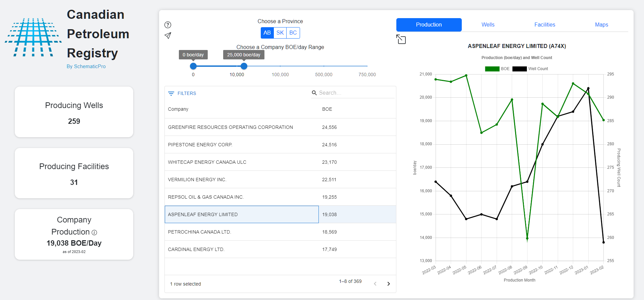This screenshot has width=644, height=300.
Task: Select CARDINAL ENERGY LTD. row
Action: coord(280,249)
